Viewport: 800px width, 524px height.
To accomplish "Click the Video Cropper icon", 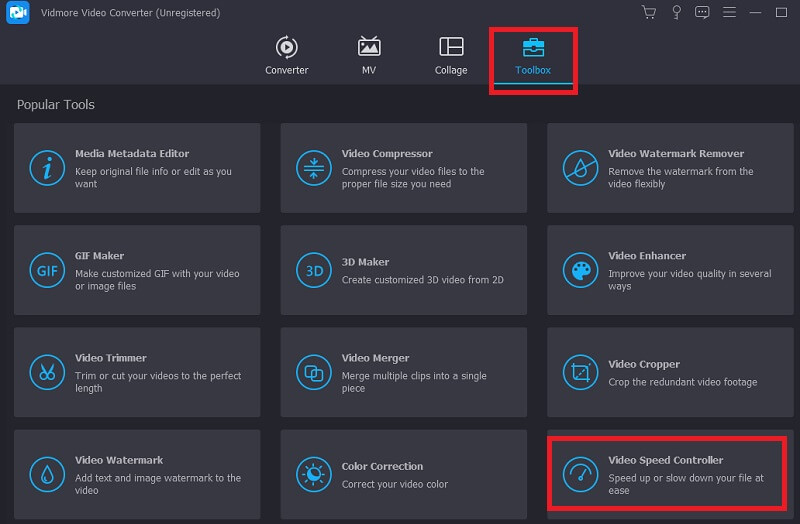I will [580, 373].
